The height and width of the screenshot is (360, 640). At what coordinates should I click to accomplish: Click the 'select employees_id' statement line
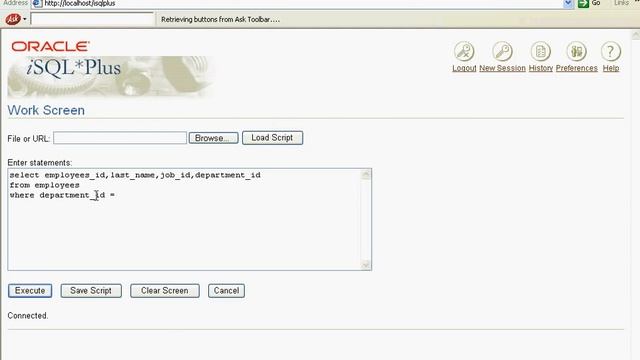pyautogui.click(x=135, y=175)
